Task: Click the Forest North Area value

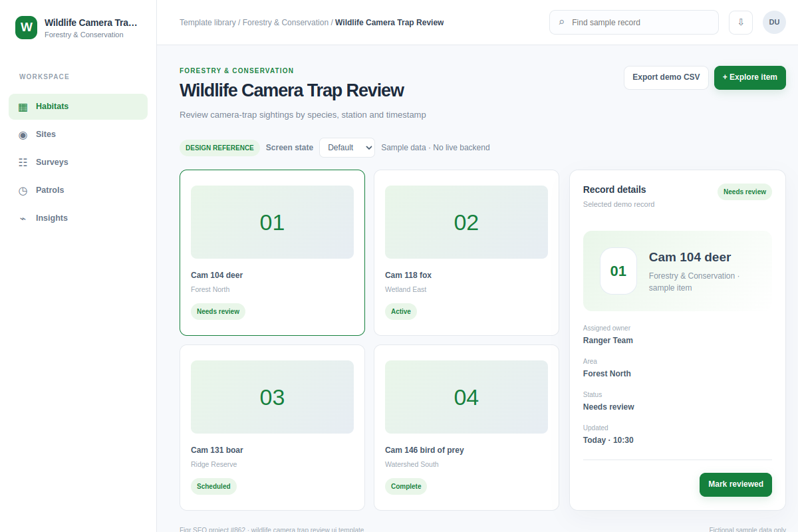Action: click(607, 374)
